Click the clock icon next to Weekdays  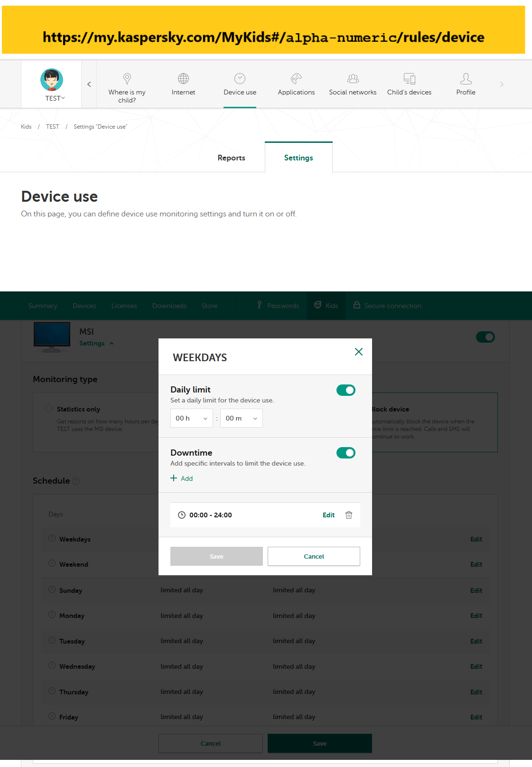click(52, 538)
